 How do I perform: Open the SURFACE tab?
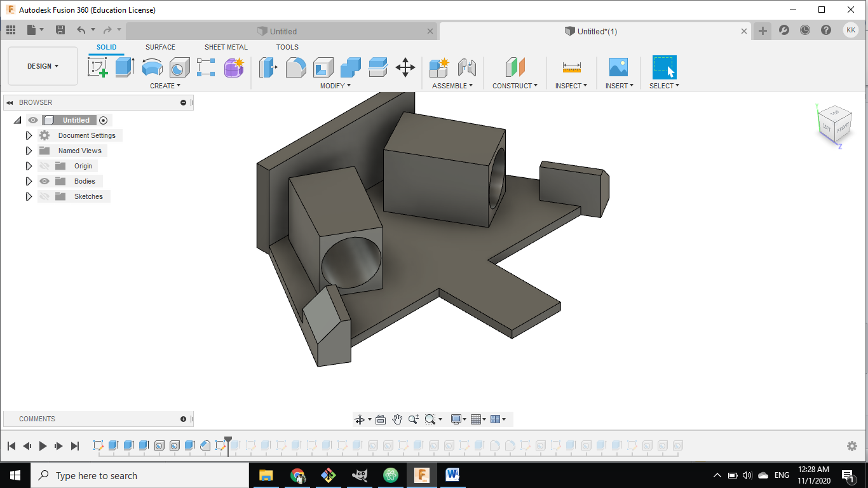(x=160, y=47)
